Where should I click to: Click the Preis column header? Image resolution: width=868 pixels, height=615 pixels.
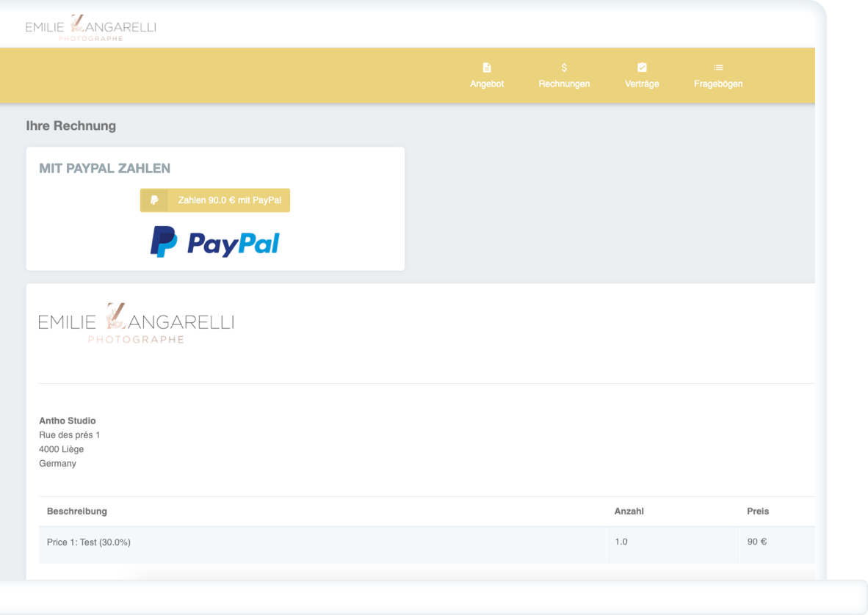(758, 511)
